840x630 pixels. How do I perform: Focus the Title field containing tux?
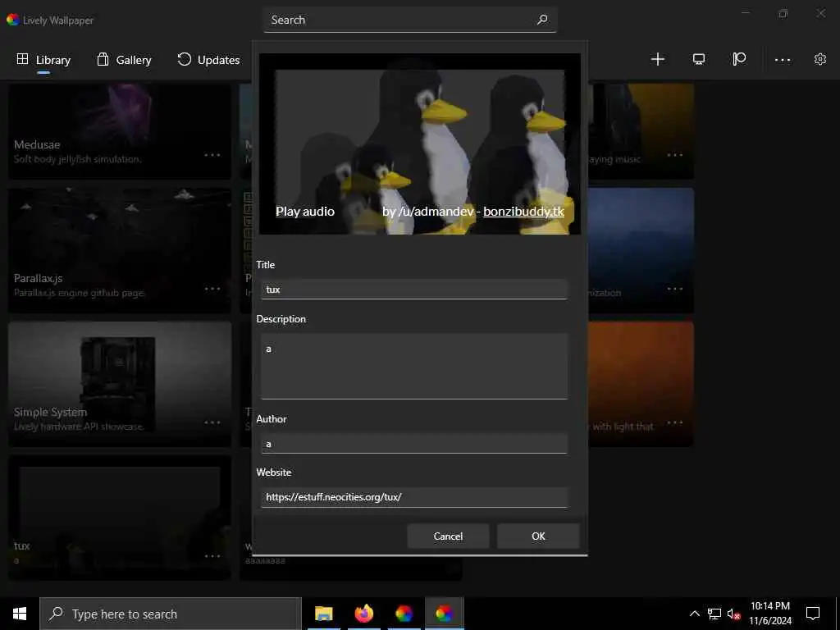tap(414, 290)
